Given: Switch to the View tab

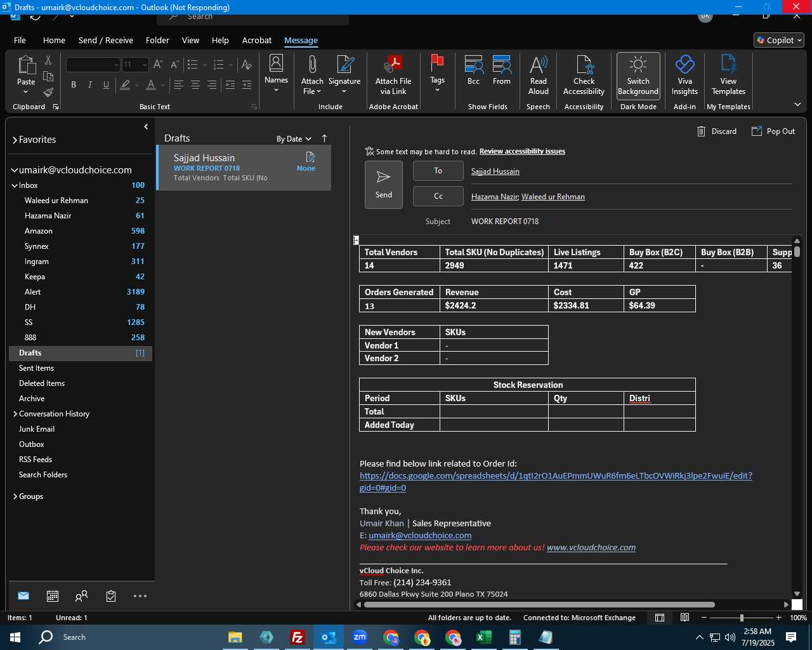Looking at the screenshot, I should point(190,40).
